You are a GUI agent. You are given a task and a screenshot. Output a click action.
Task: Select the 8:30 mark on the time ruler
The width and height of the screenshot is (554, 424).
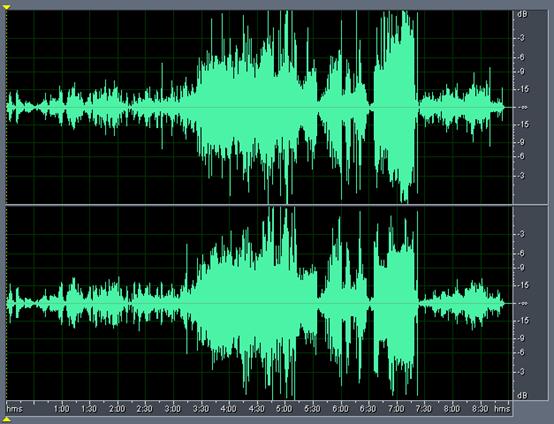480,409
